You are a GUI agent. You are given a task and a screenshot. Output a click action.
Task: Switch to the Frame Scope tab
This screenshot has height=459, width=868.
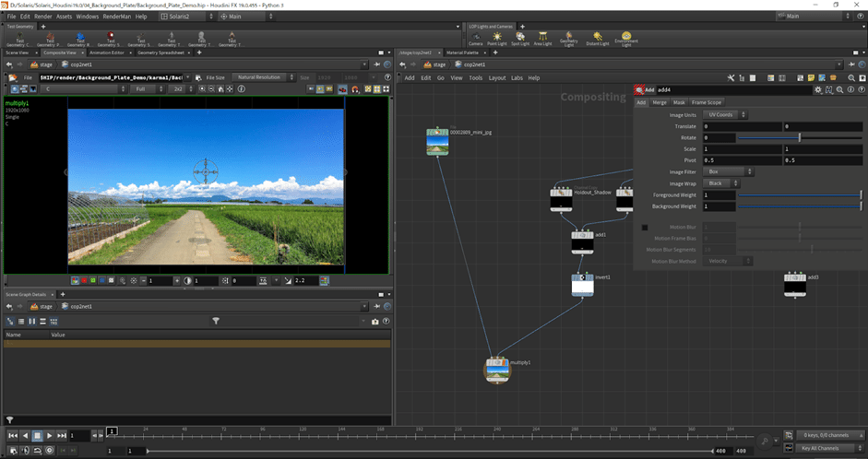pos(707,102)
